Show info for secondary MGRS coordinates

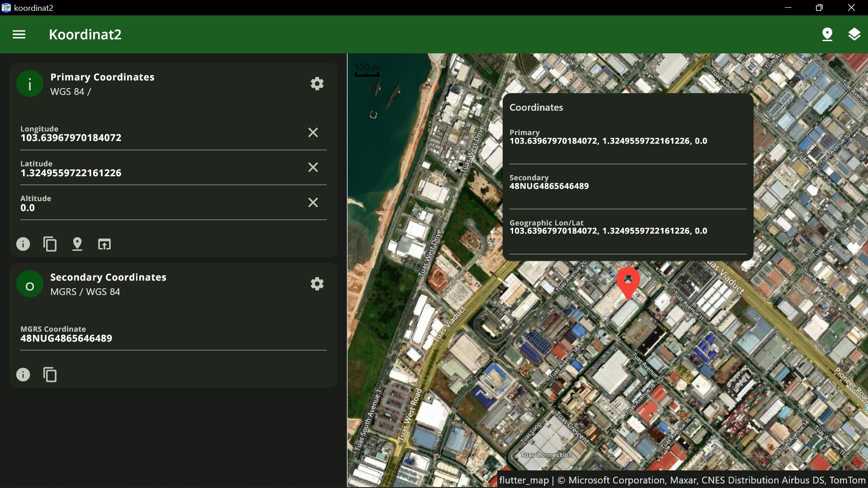click(23, 375)
